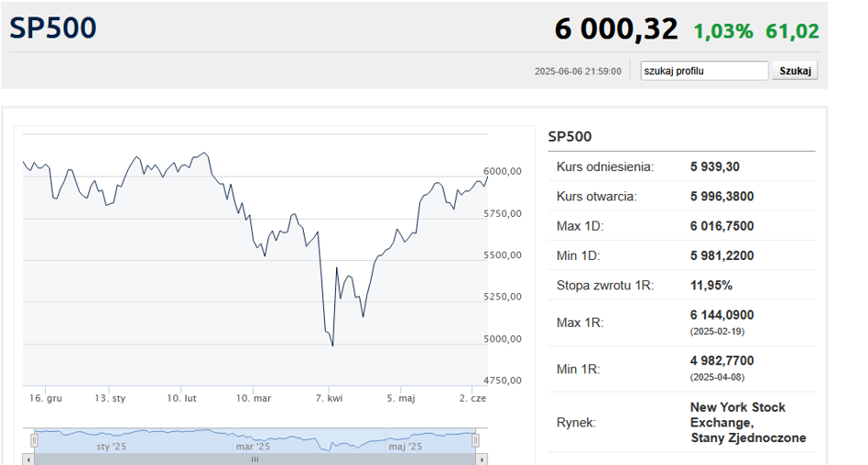Click the current index value 6 000,32
Image resolution: width=868 pixels, height=465 pixels.
(x=616, y=28)
